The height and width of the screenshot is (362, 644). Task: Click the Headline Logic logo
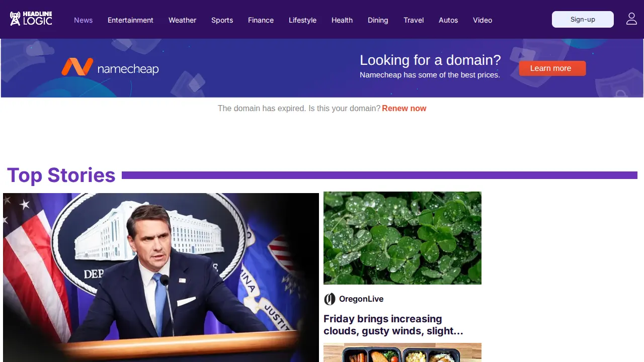(31, 19)
